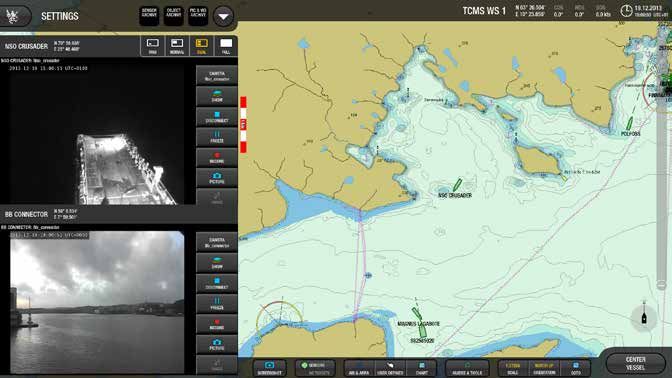Capture picture from BB Connector feed

click(217, 345)
